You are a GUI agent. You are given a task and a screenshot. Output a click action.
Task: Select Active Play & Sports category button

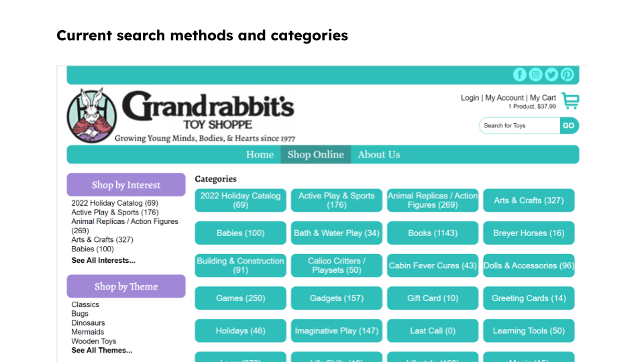pos(336,200)
